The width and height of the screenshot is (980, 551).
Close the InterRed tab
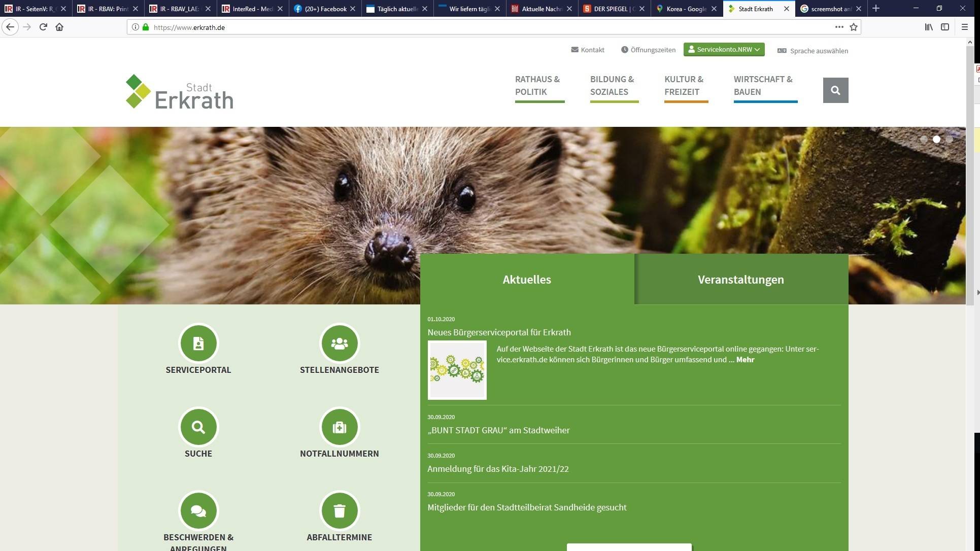coord(280,9)
